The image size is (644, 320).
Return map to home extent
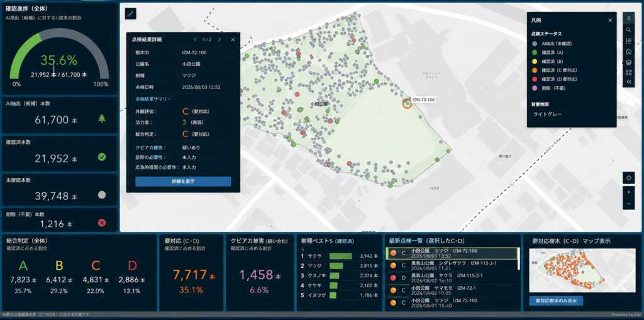[x=628, y=52]
